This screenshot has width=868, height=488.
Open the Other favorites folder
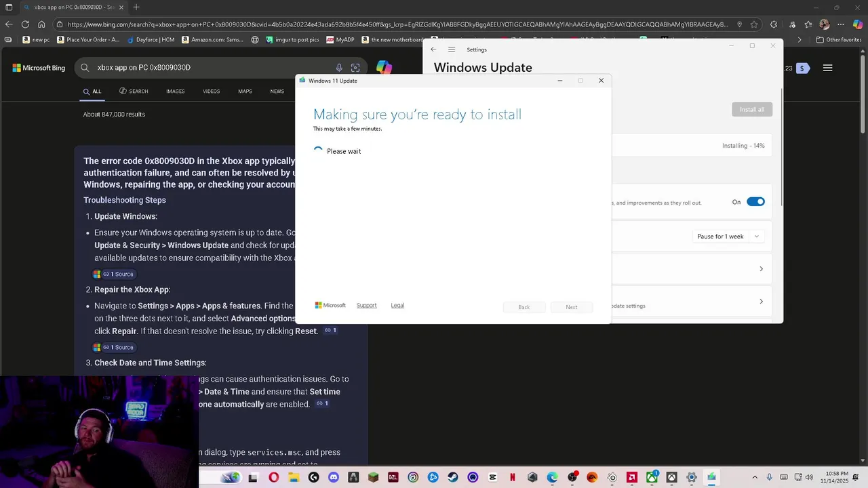(839, 40)
